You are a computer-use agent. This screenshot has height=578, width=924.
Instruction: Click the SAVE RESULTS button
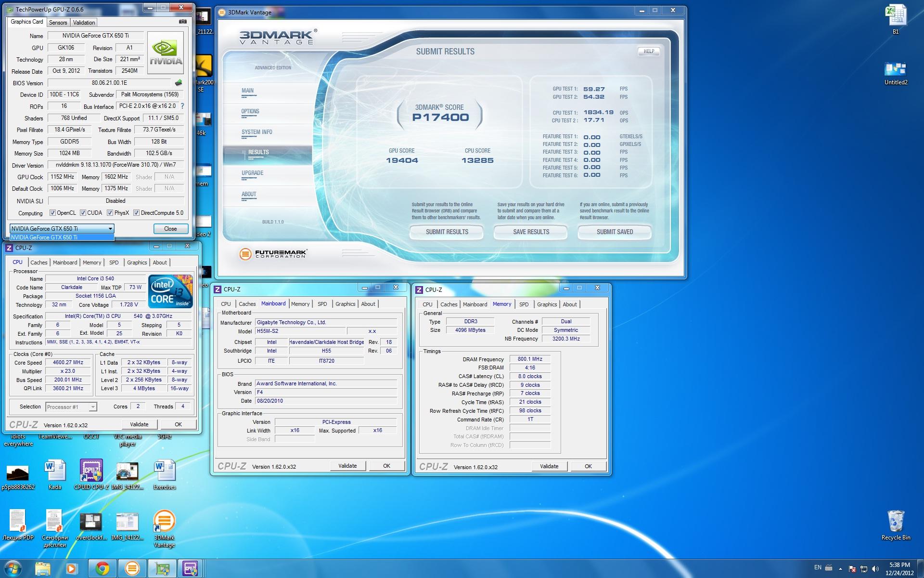531,232
